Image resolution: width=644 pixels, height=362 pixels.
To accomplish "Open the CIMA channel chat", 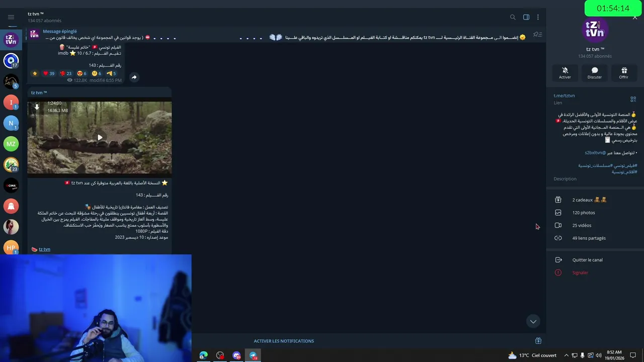I will pyautogui.click(x=11, y=186).
